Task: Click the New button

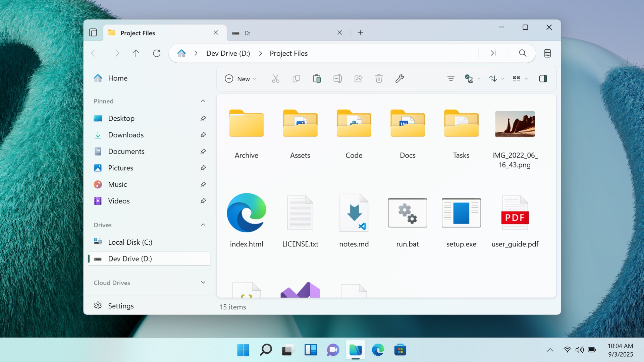Action: (240, 78)
